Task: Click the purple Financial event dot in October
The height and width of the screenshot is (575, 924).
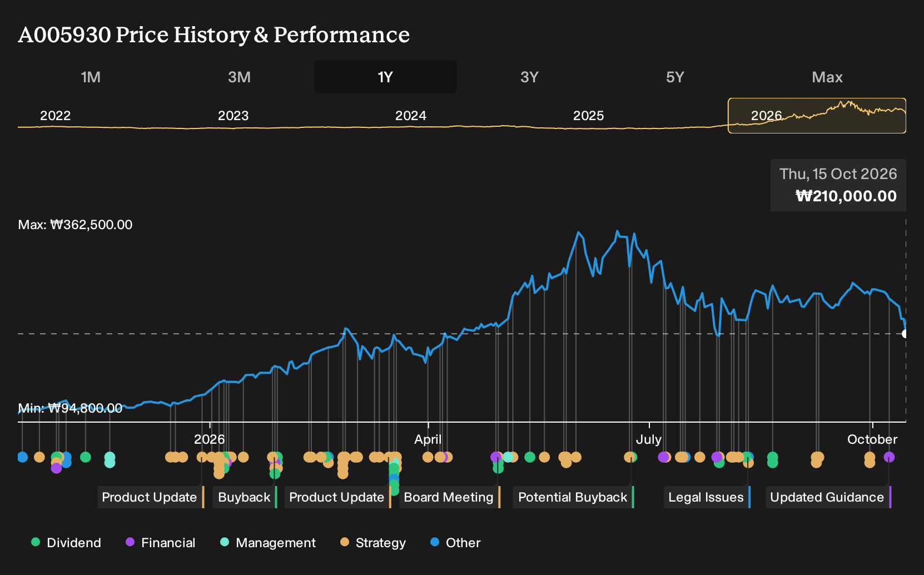Action: 889,457
